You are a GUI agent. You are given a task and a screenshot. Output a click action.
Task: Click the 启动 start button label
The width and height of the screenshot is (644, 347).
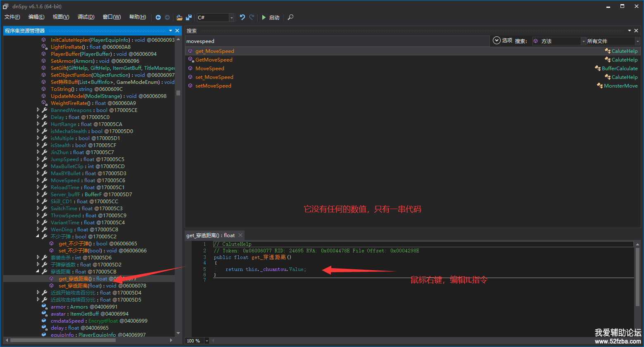274,17
